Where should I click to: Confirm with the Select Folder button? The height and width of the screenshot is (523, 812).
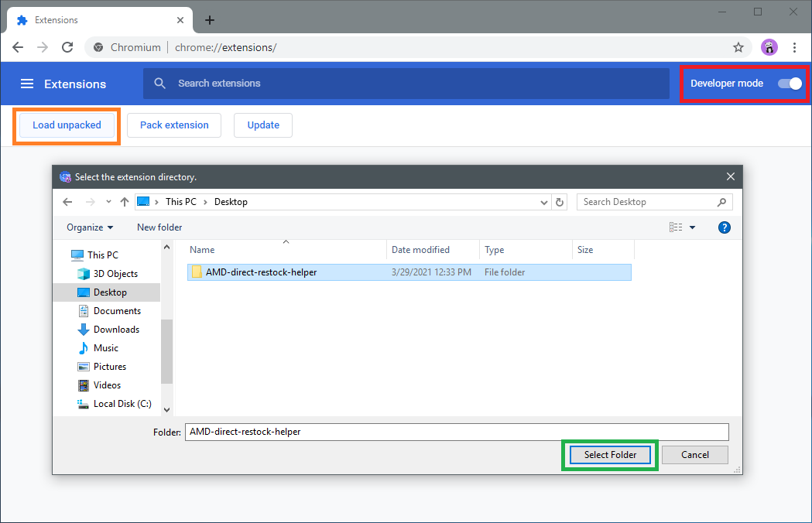point(610,455)
